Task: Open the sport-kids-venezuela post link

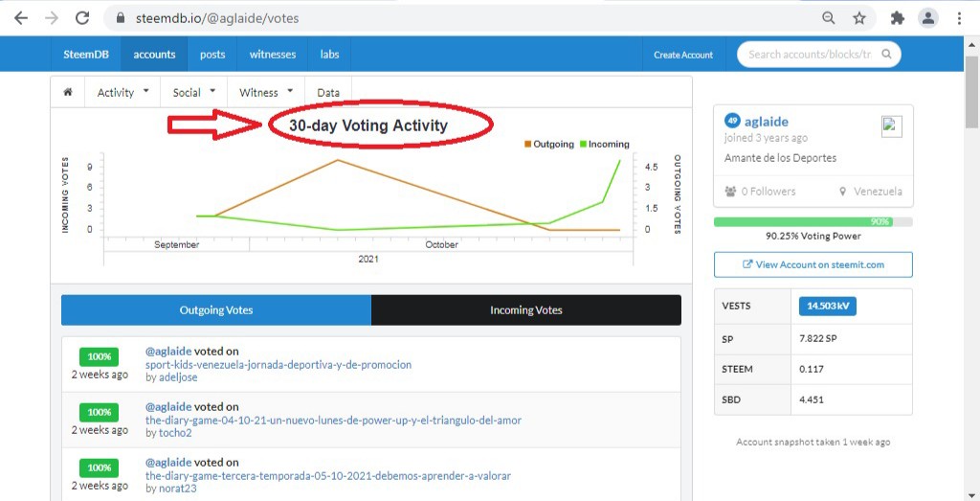Action: (278, 364)
